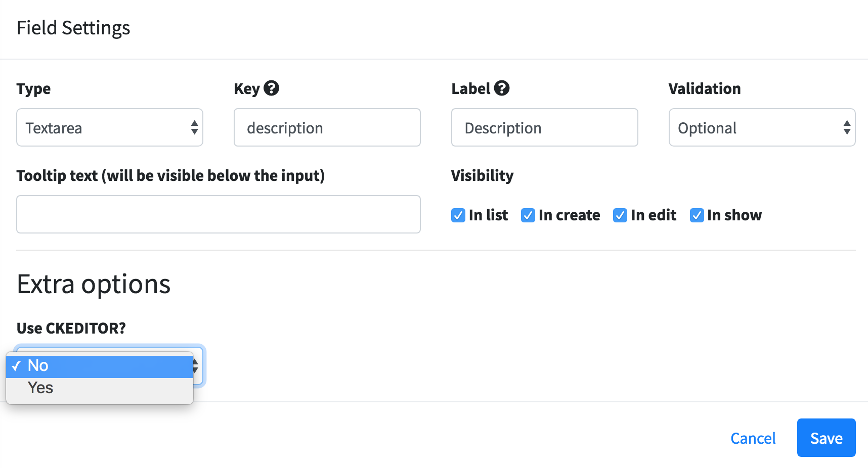Click the Cancel link
The height and width of the screenshot is (468, 868).
click(x=753, y=438)
